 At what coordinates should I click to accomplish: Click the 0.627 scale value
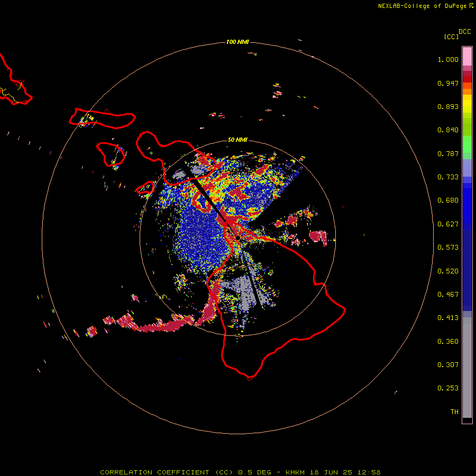pyautogui.click(x=448, y=224)
